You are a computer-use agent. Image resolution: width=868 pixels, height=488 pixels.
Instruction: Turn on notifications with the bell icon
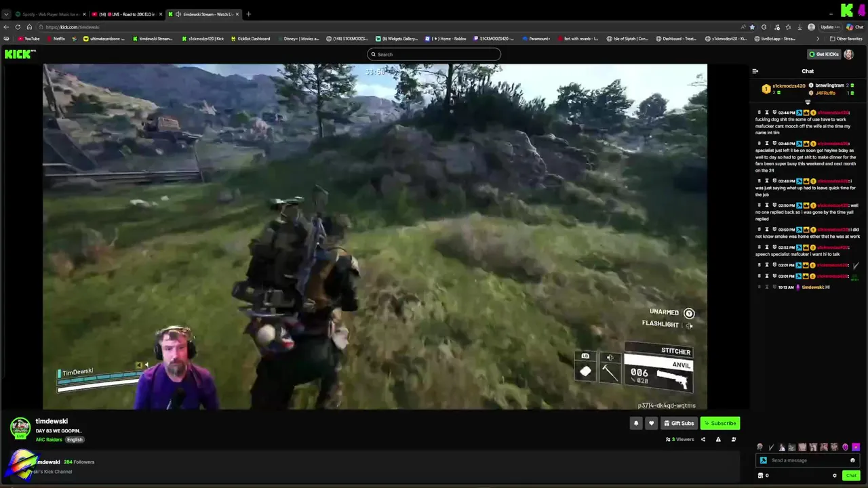[x=636, y=423]
